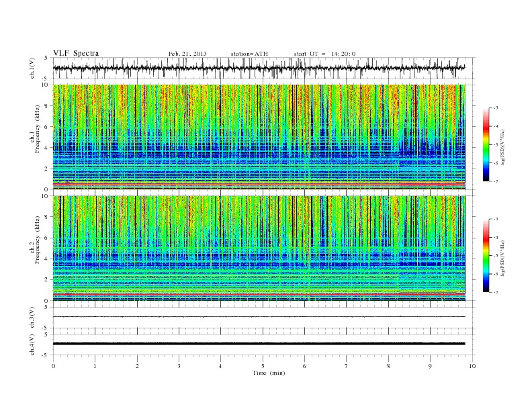Click time axis tick label "3"
The height and width of the screenshot is (411, 532).
point(179,366)
